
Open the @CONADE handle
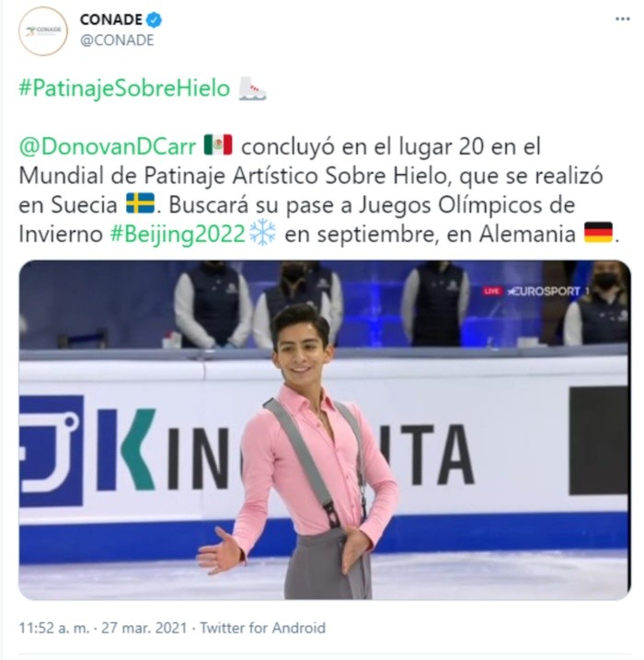point(117,41)
